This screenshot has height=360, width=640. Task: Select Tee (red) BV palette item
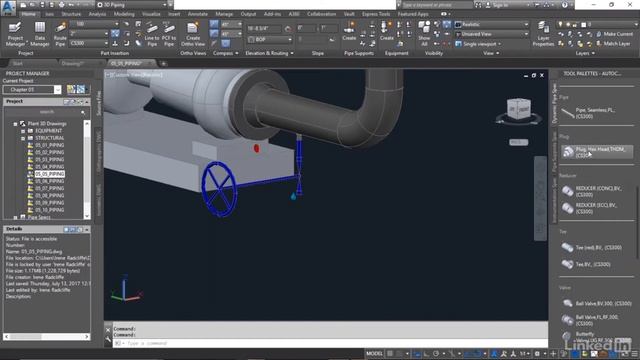click(592, 247)
